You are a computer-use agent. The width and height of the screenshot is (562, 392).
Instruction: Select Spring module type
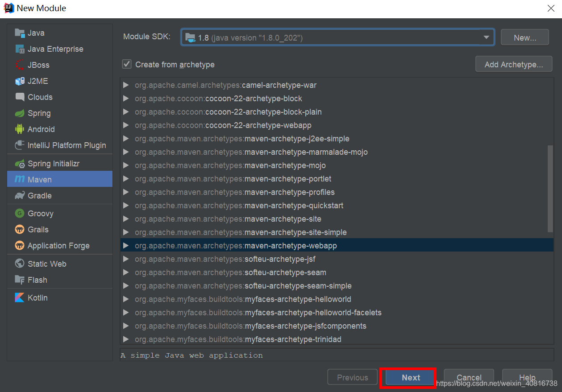pos(60,113)
